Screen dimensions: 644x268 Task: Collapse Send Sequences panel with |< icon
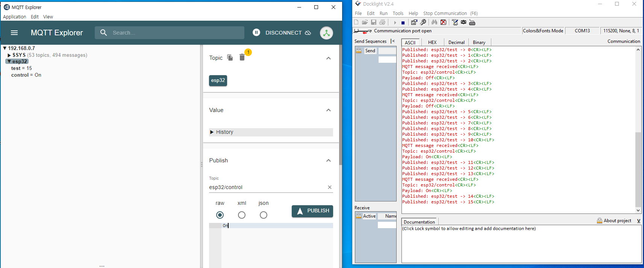tap(392, 41)
